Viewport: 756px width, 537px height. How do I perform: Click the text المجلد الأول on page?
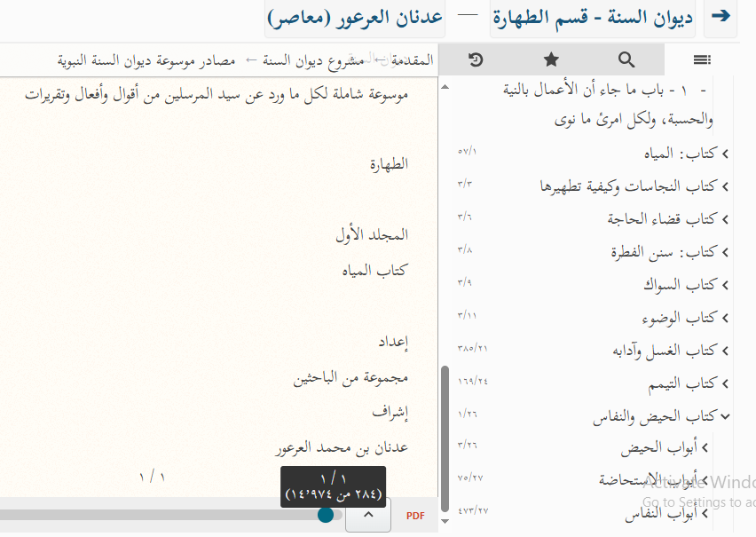(x=372, y=235)
